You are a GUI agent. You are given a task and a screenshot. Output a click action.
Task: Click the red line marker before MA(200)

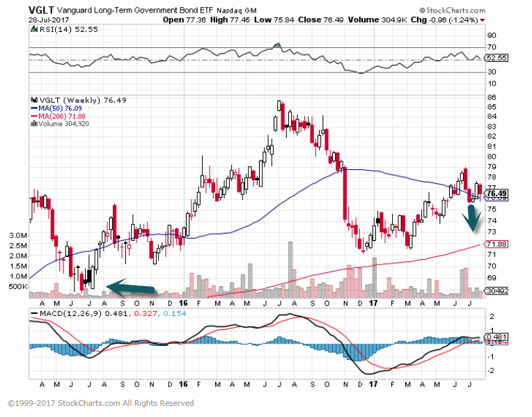pyautogui.click(x=34, y=116)
